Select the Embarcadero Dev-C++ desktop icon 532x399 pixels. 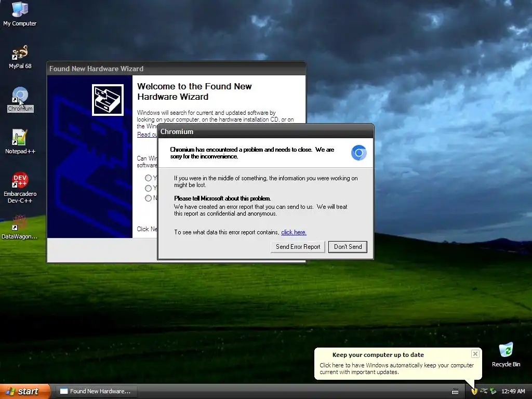20,188
